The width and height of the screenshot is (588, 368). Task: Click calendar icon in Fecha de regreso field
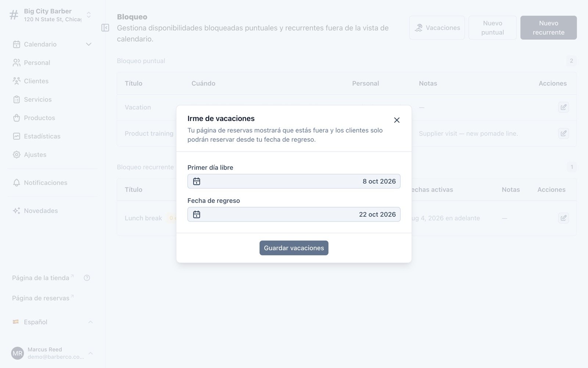[197, 215]
